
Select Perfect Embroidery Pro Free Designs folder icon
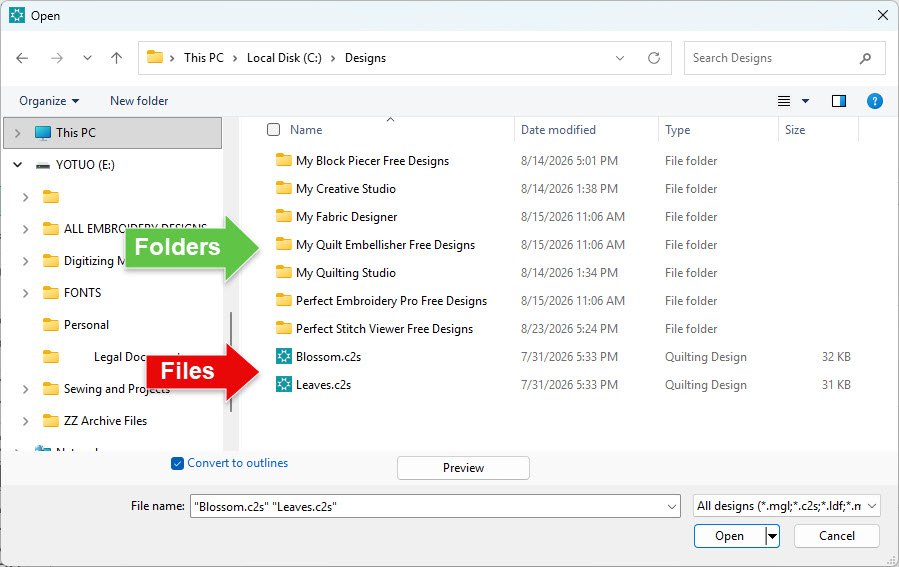click(283, 300)
